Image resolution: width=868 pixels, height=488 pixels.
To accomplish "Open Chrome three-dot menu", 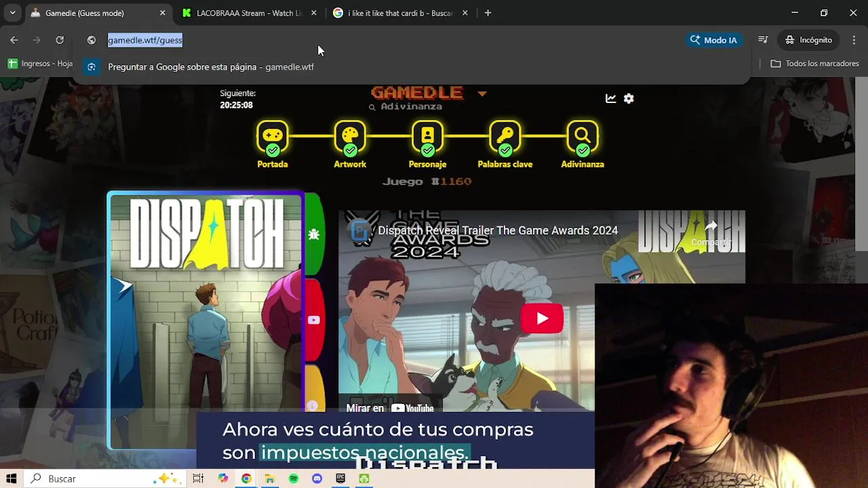I will pyautogui.click(x=854, y=40).
